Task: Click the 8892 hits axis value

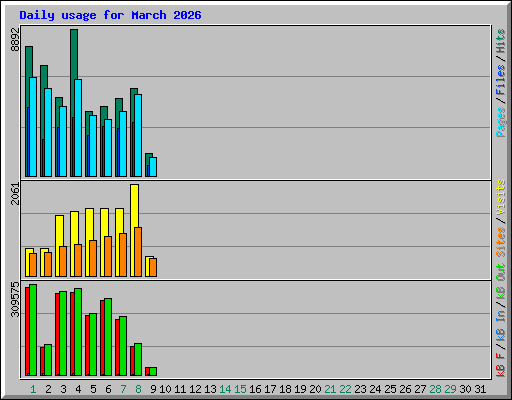Action: pyautogui.click(x=15, y=40)
